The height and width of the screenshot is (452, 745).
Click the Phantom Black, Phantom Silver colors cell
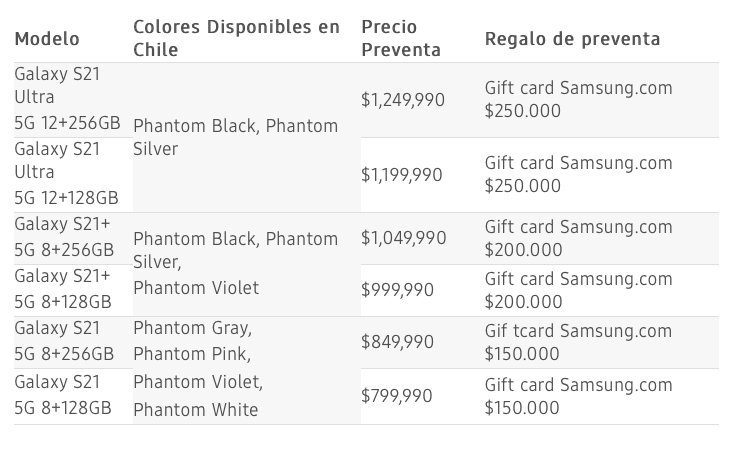coord(236,138)
